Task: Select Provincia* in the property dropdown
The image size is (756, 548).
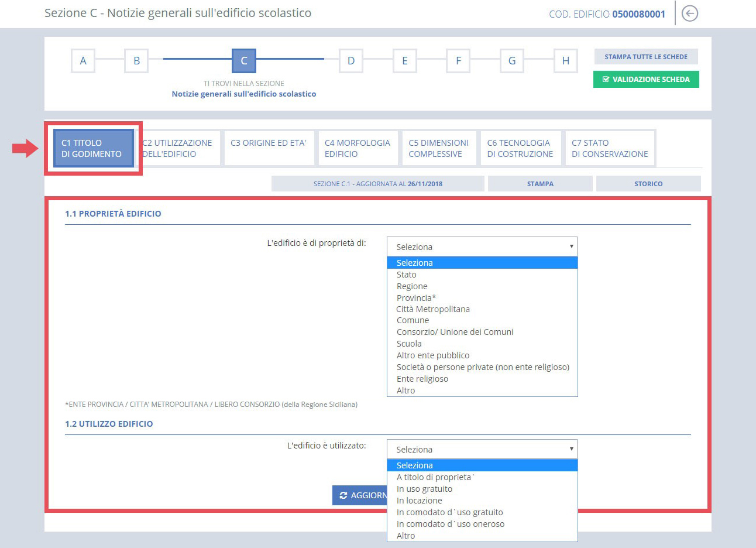Action: coord(417,297)
